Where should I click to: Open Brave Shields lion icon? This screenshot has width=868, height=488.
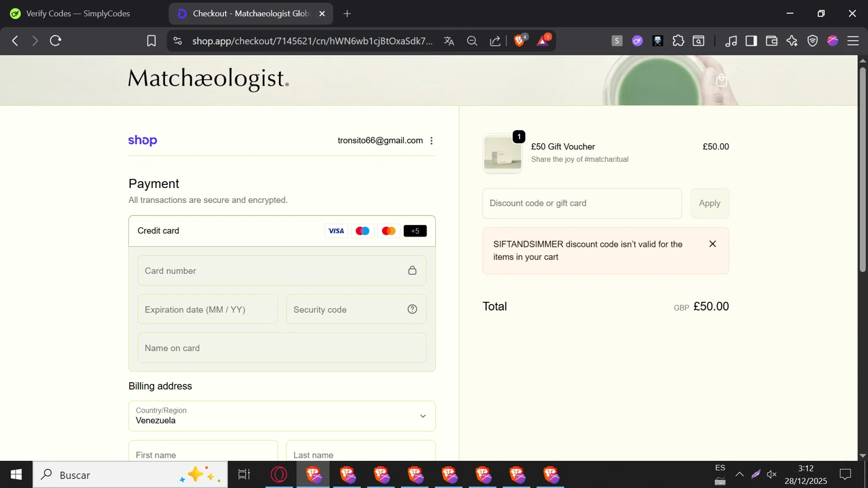520,40
